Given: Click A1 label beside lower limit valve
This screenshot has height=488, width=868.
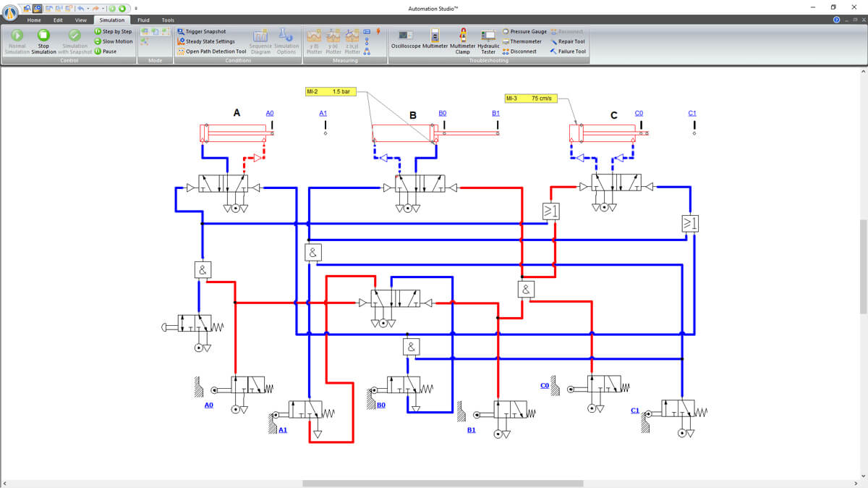Looking at the screenshot, I should point(283,430).
